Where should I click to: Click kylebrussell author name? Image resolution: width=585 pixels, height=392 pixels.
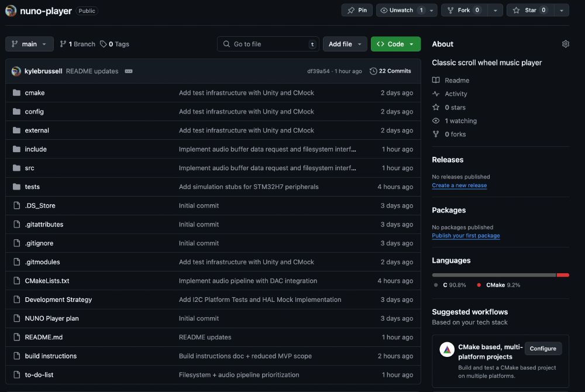click(x=43, y=71)
